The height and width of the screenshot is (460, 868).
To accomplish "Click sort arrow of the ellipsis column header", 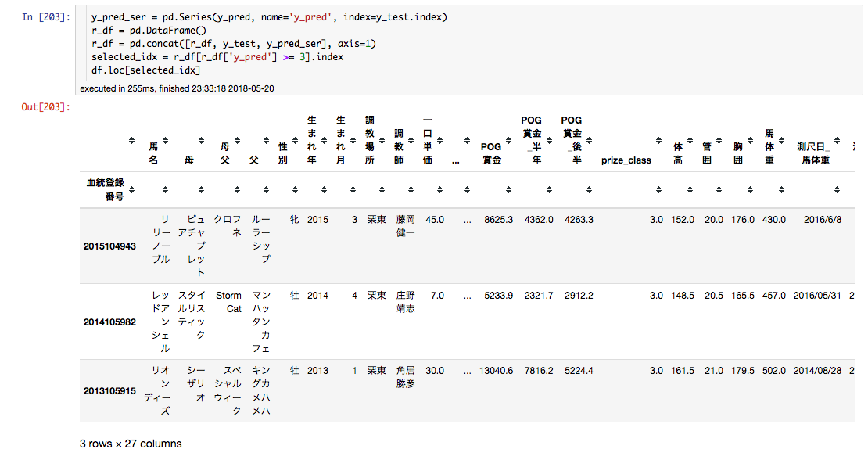I will [x=467, y=141].
